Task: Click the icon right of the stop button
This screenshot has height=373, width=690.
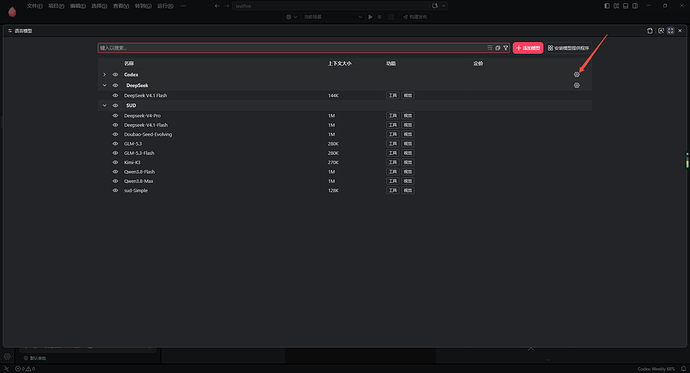Action: 391,17
